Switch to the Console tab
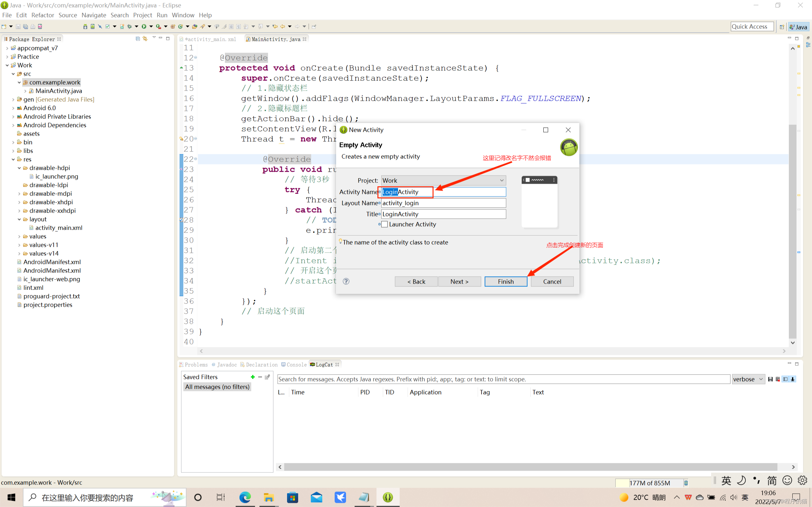This screenshot has height=507, width=812. pyautogui.click(x=296, y=364)
